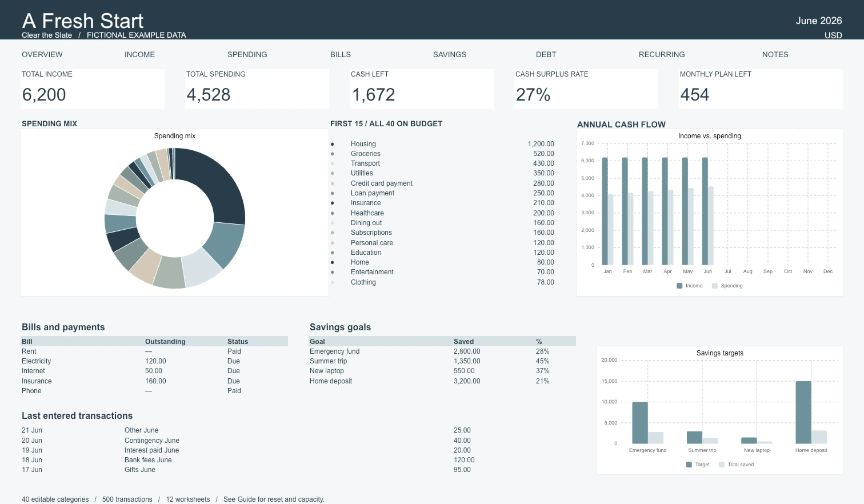Switch to the INCOME tab
This screenshot has height=504, width=864.
139,55
